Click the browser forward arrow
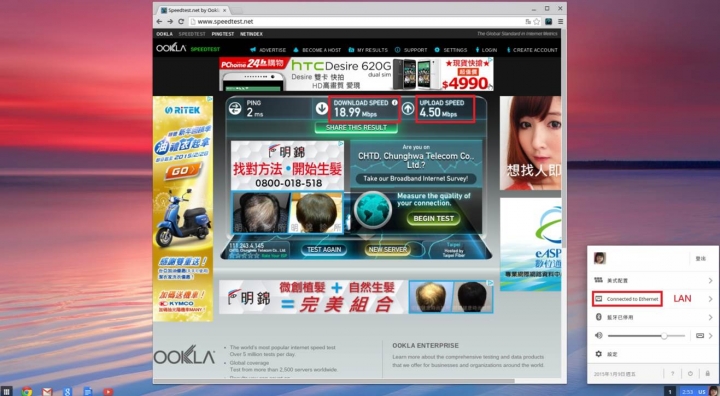 [x=170, y=22]
